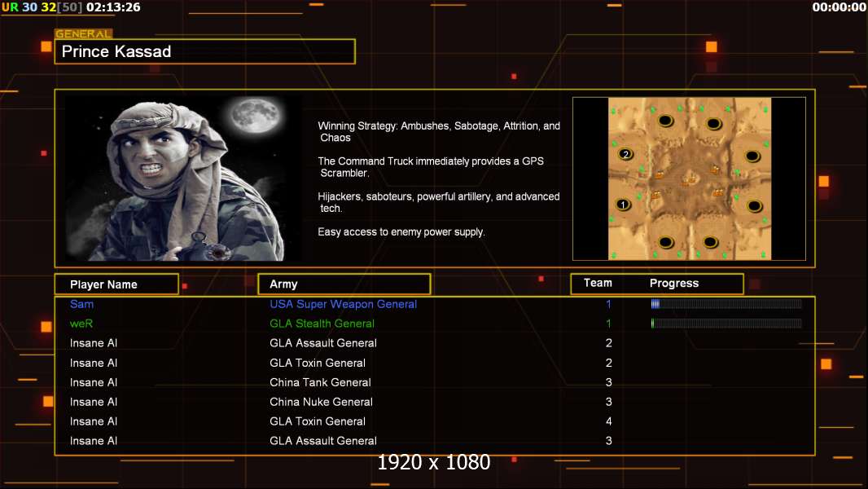Click start position 1 on the minimap
868x489 pixels.
click(623, 205)
